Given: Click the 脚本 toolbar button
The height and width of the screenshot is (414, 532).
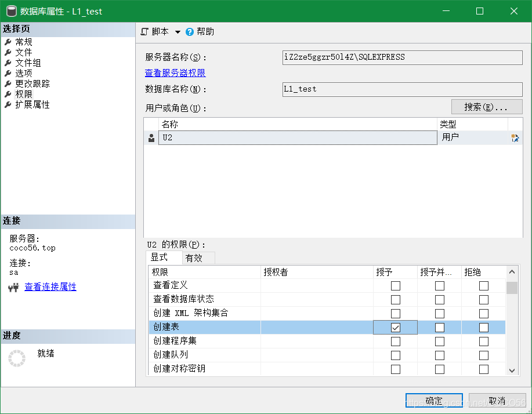Looking at the screenshot, I should pyautogui.click(x=155, y=32).
